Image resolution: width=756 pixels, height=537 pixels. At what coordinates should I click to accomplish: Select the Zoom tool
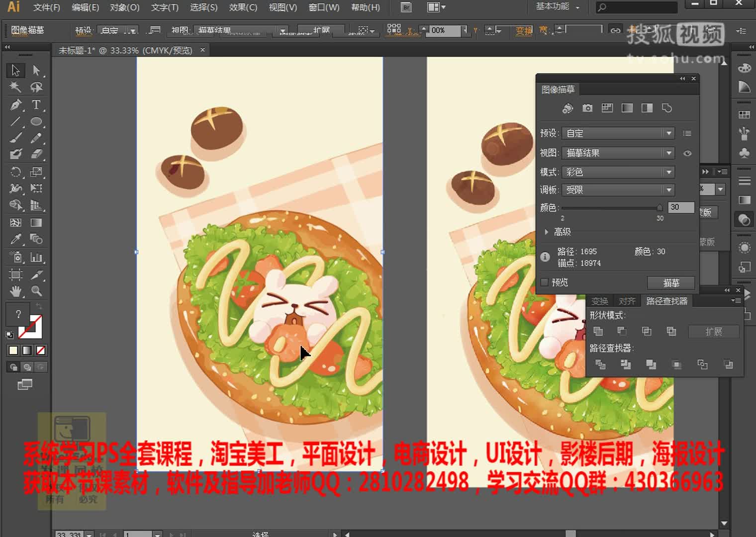tap(36, 291)
